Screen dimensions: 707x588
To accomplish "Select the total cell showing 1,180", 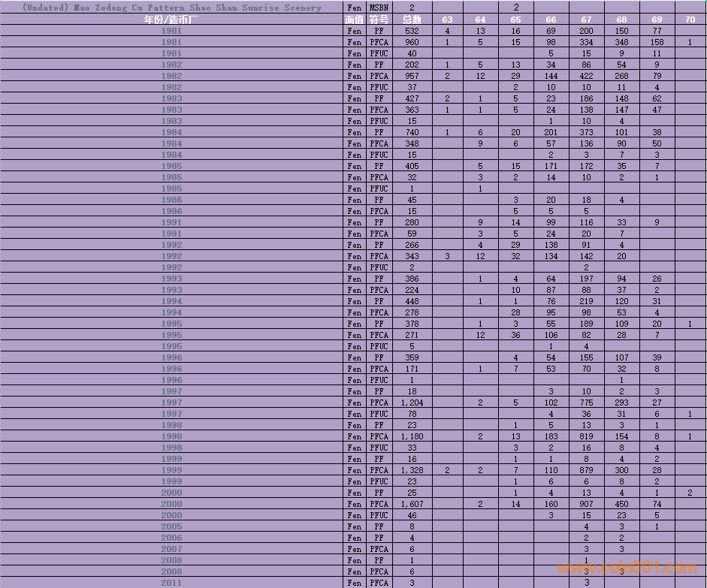I will pyautogui.click(x=412, y=436).
